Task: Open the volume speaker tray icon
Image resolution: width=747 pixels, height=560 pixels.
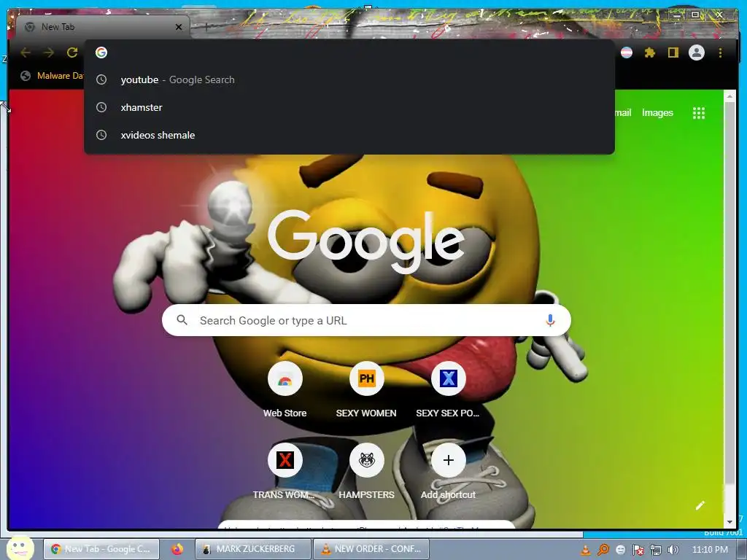Action: [673, 550]
